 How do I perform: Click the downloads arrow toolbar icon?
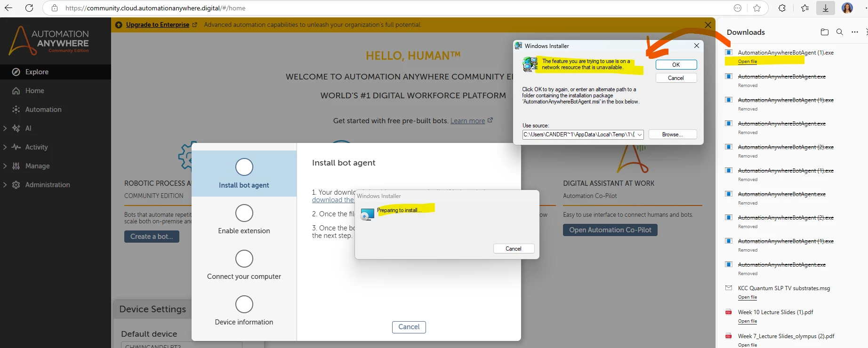[826, 8]
